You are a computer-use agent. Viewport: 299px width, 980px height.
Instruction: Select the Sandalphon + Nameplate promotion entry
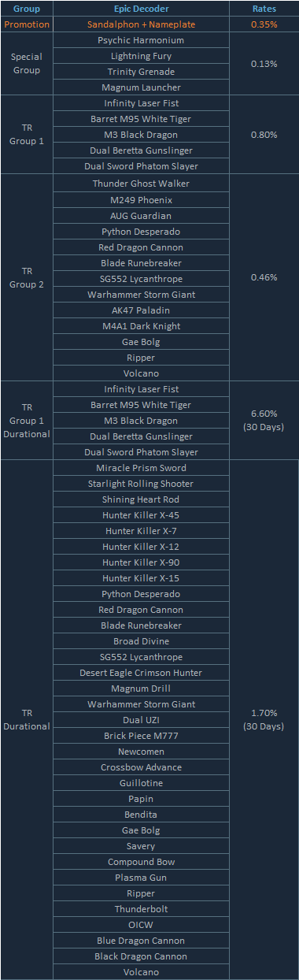(x=141, y=24)
